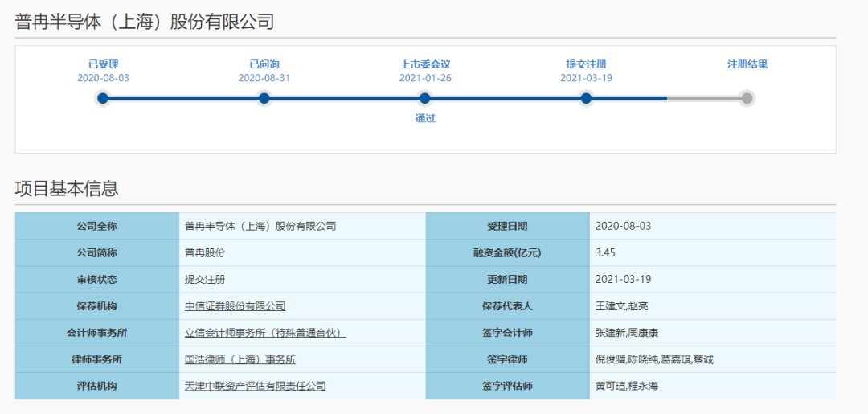This screenshot has height=414, width=868.
Task: Click the 公司简称 header cell
Action: click(97, 253)
